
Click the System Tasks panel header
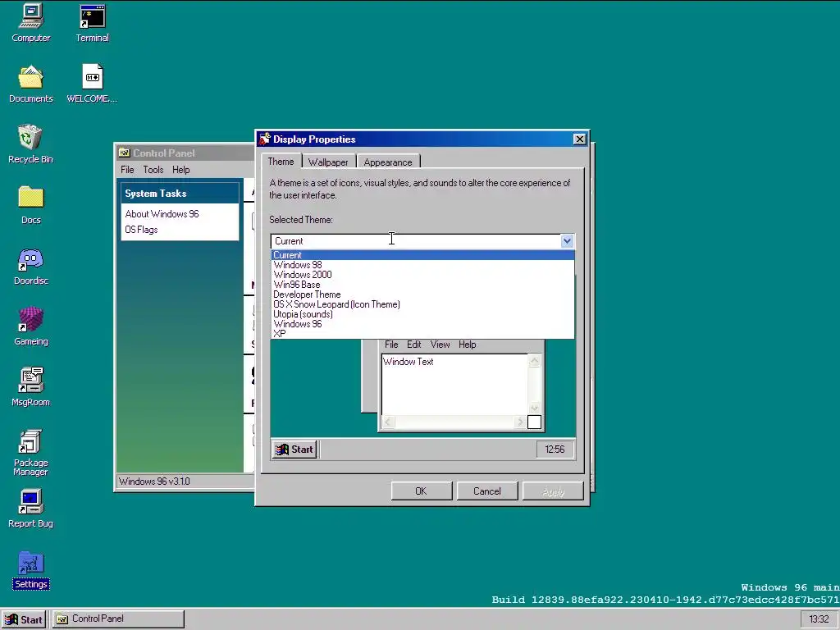[180, 194]
